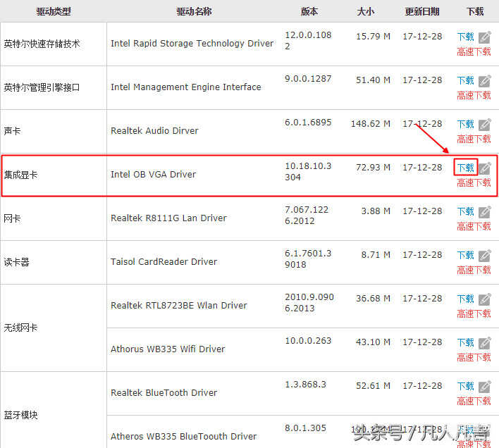Click Realtek RTL8723BE Wlan Driver name
The width and height of the screenshot is (499, 448).
[x=179, y=305]
